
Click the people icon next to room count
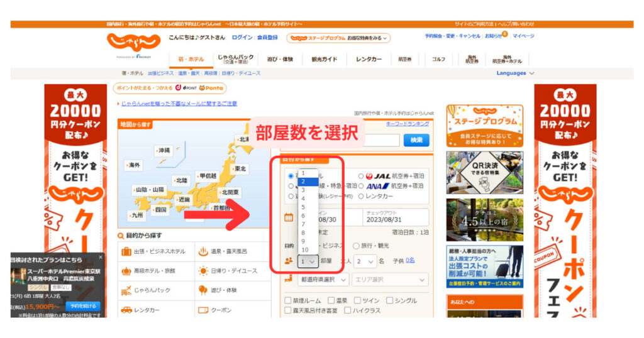(289, 261)
